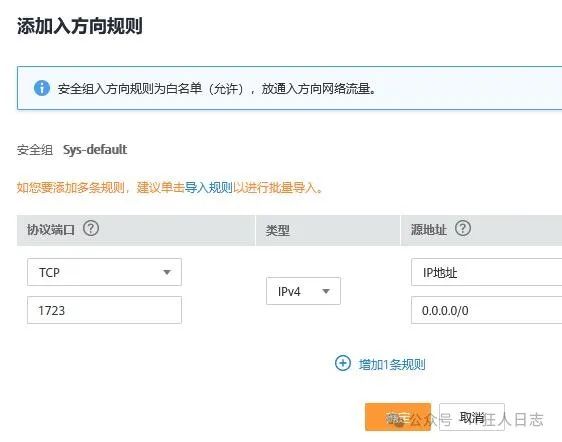Click the plus icon for 增加1条规则
562x442 pixels.
pyautogui.click(x=343, y=363)
